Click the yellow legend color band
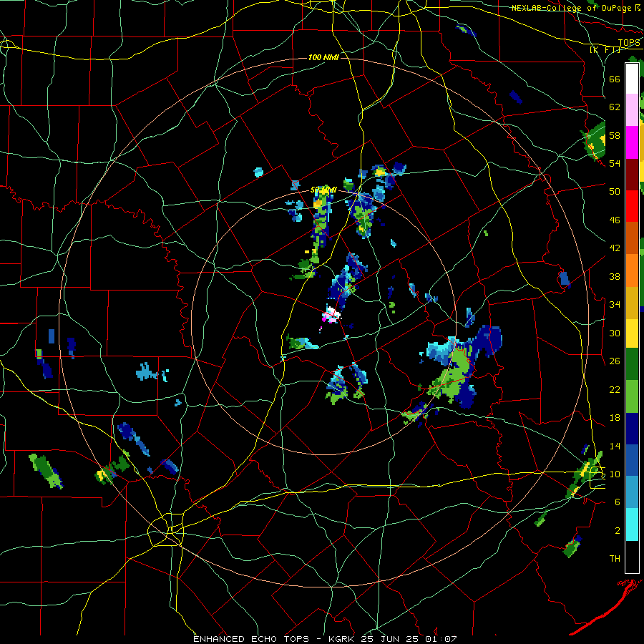This screenshot has width=644, height=644. click(x=632, y=333)
